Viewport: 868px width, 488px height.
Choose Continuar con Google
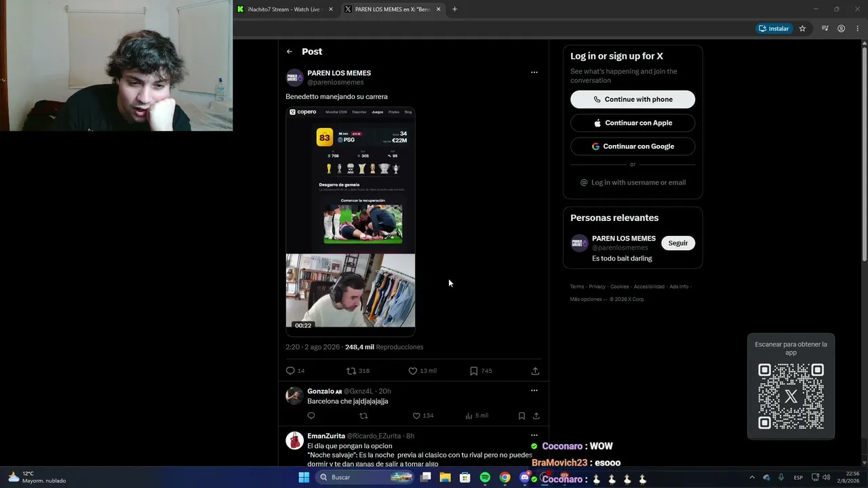click(633, 146)
